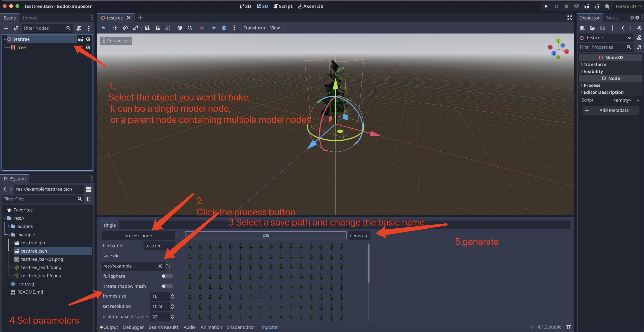The image size is (644, 332).
Task: Switch to the Script workspace
Action: click(283, 6)
